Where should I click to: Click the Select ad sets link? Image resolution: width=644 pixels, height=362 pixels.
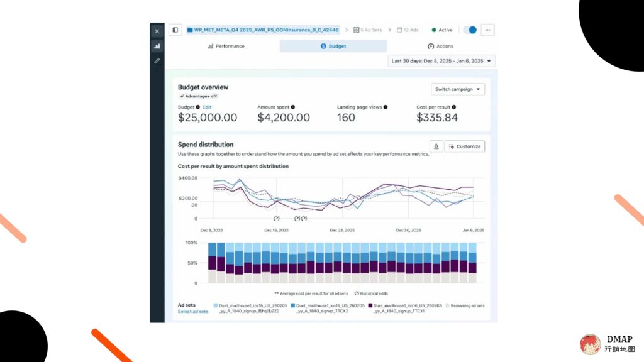(193, 312)
